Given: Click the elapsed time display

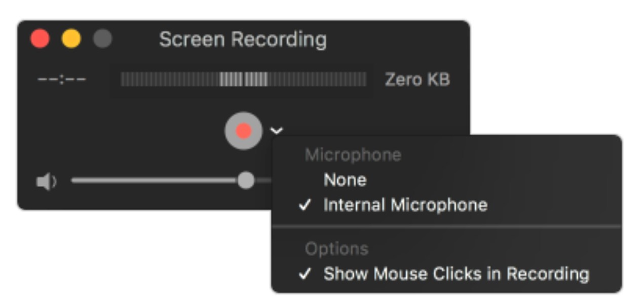Looking at the screenshot, I should [x=61, y=80].
